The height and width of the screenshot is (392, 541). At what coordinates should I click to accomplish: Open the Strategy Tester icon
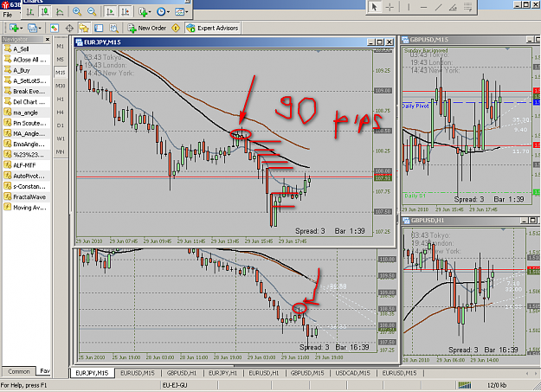(113, 28)
